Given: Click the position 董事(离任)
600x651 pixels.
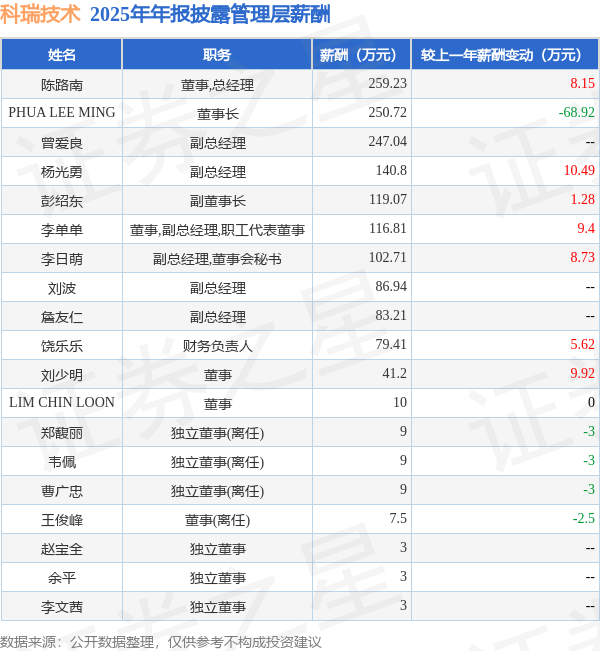Looking at the screenshot, I should click(218, 520).
